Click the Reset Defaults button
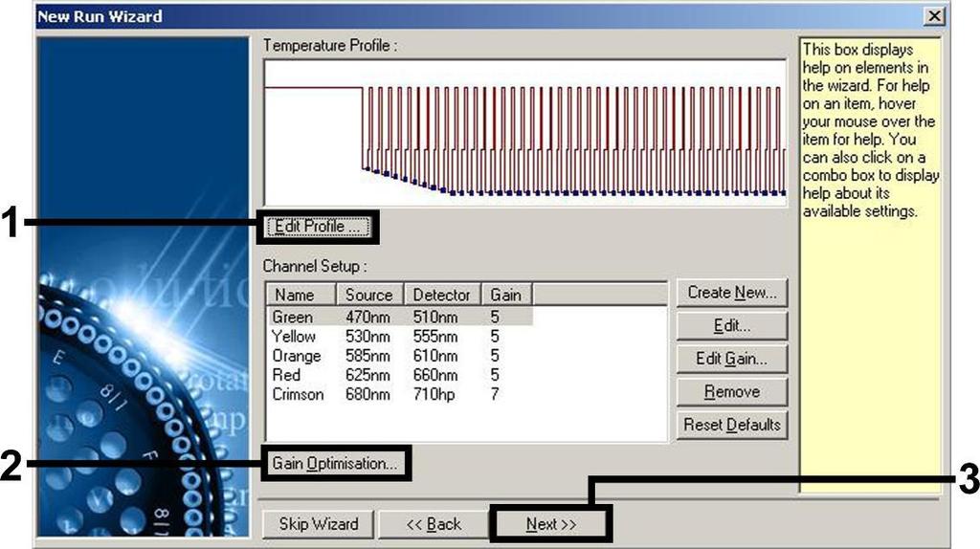This screenshot has width=980, height=549. pos(732,426)
